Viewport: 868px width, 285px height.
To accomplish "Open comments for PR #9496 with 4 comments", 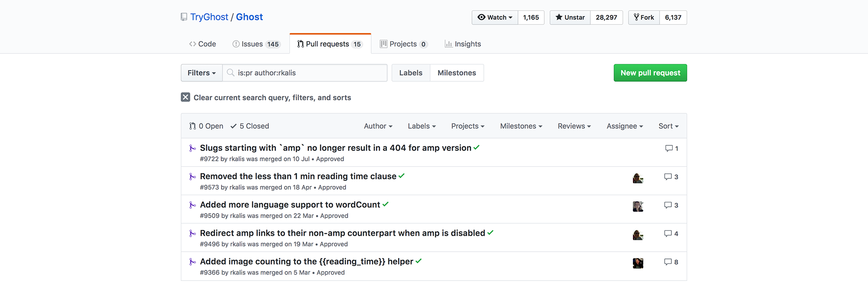I will pos(671,234).
